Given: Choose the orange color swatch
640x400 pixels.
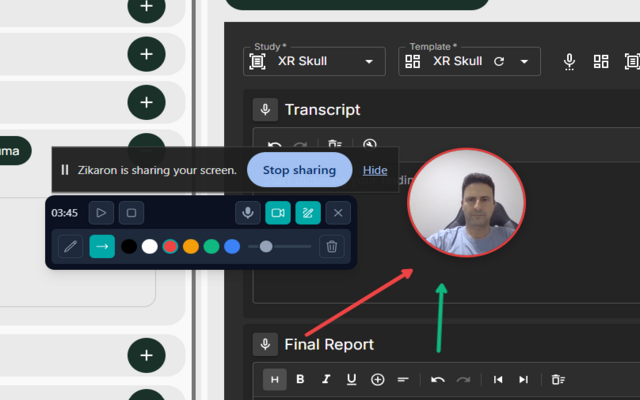Looking at the screenshot, I should tap(191, 247).
